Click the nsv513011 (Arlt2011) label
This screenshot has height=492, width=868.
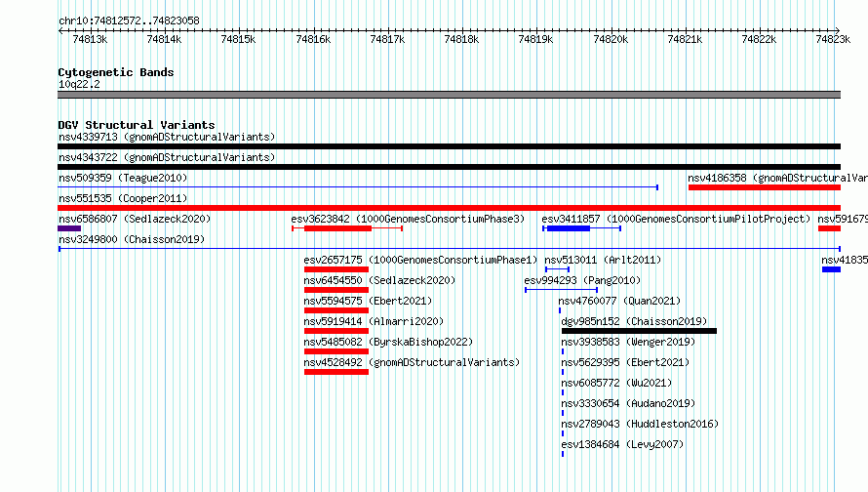(x=603, y=260)
